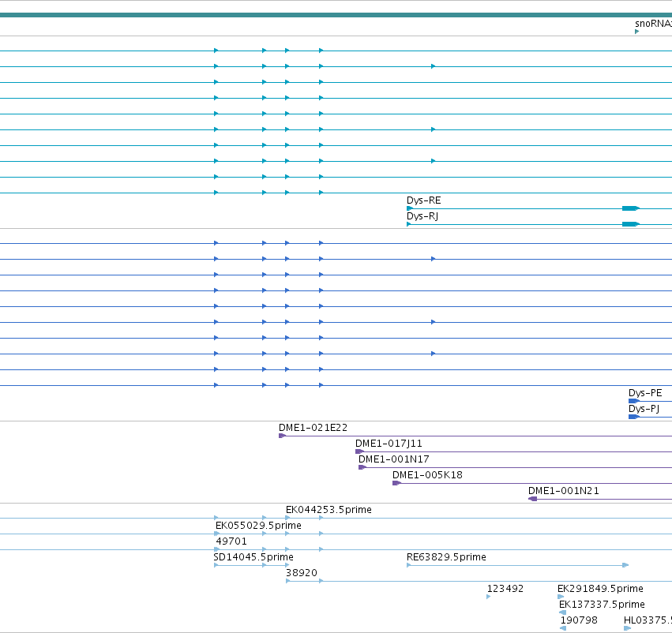672x633 pixels.
Task: Click the arrow glyph beside 123492
Action: pyautogui.click(x=489, y=597)
